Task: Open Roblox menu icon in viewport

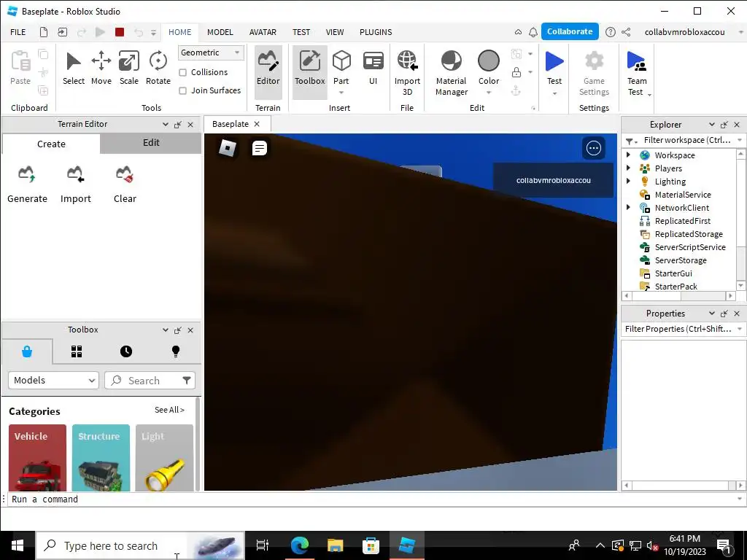Action: [x=228, y=148]
